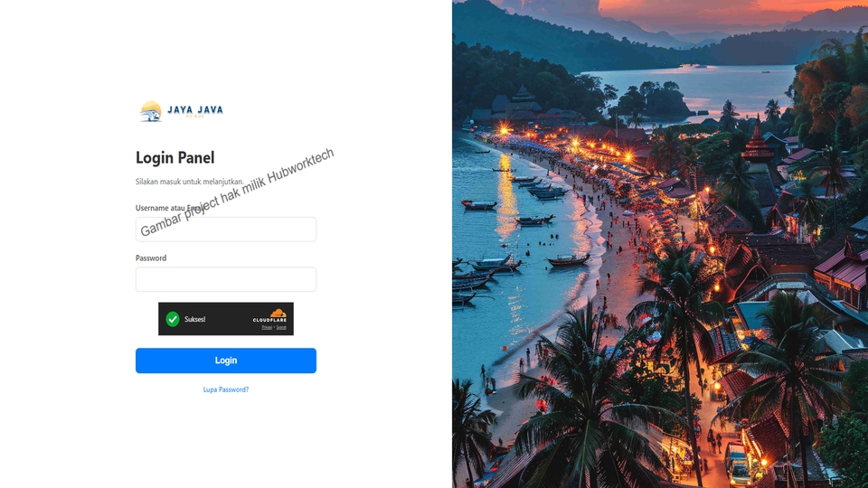Click the blue Login button

226,361
